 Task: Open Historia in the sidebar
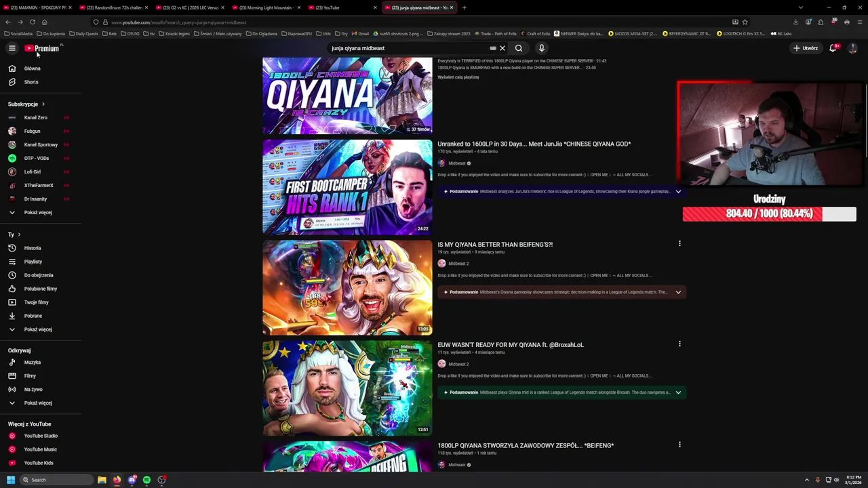point(33,248)
